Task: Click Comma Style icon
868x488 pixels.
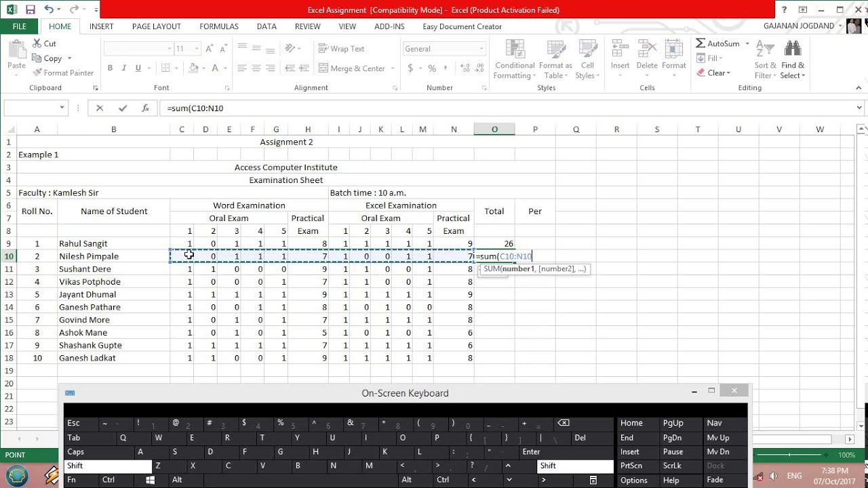Action: [446, 68]
